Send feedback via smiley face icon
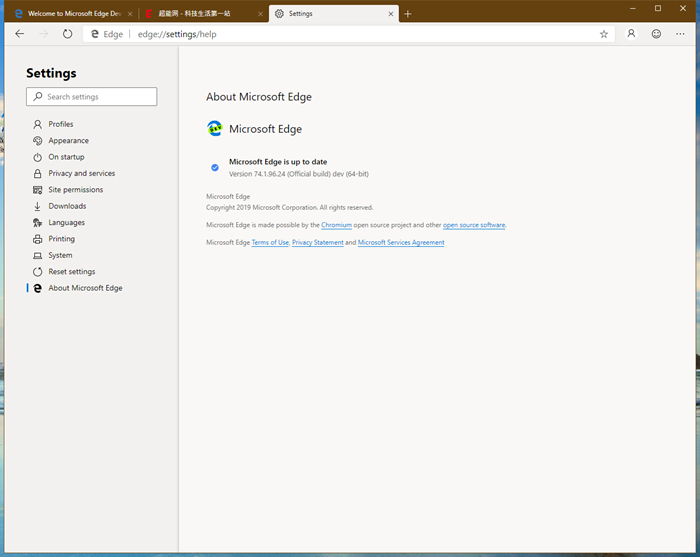 (656, 34)
